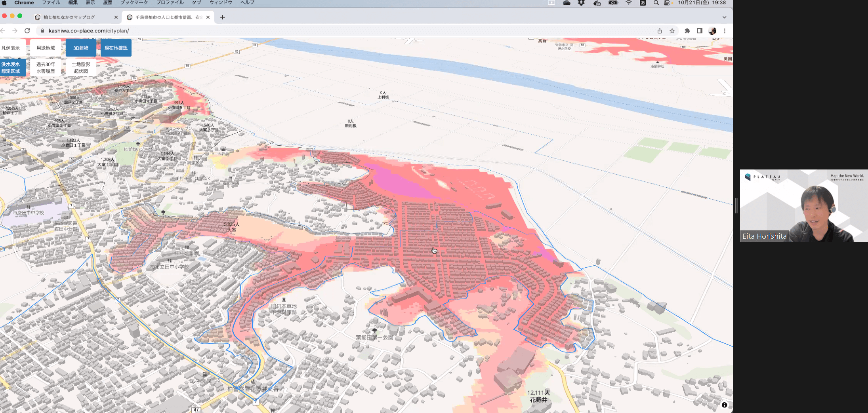Click the 現在地確認 button
The image size is (868, 413).
(x=116, y=48)
